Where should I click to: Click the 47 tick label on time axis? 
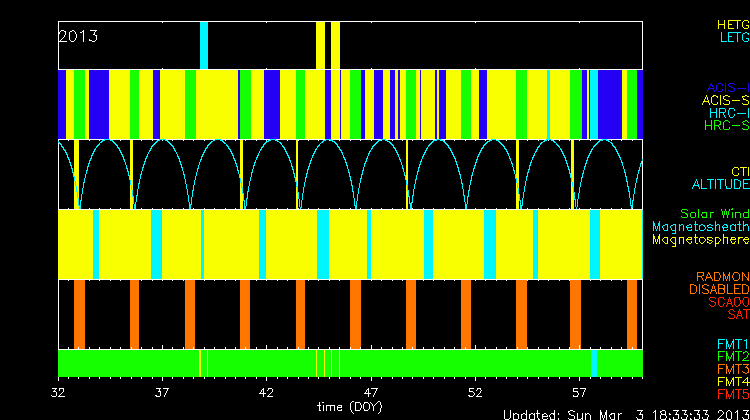click(371, 393)
